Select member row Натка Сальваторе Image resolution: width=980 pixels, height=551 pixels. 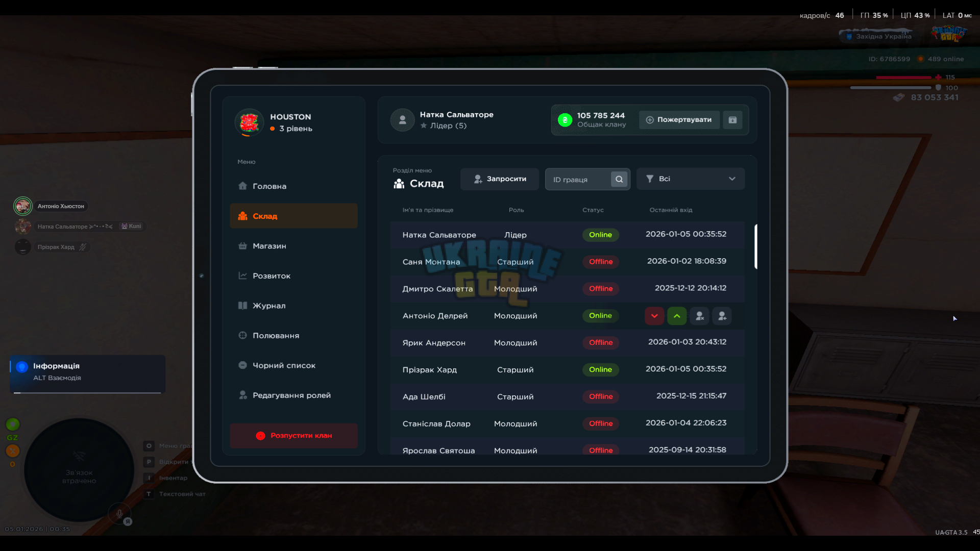(567, 235)
